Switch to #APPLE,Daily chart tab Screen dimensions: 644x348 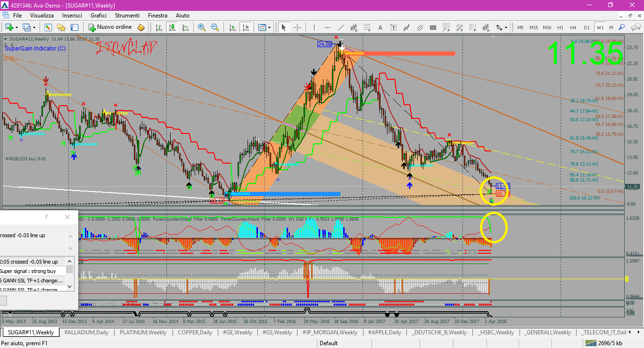[x=385, y=332]
